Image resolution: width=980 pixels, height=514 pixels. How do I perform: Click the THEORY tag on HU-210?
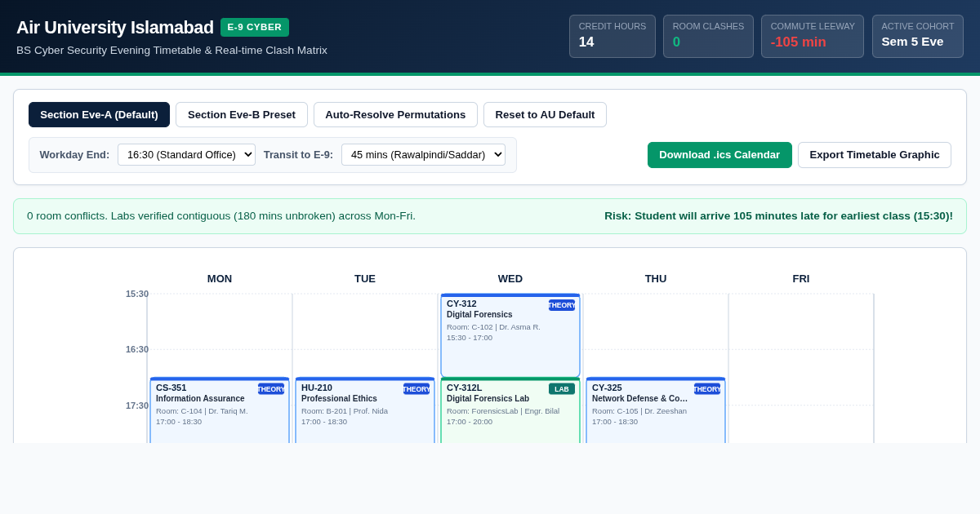[416, 389]
